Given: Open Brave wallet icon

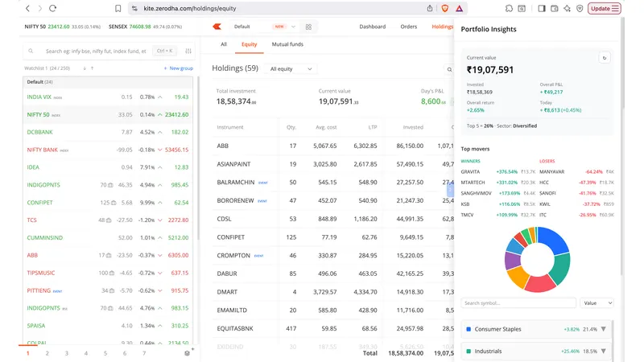Looking at the screenshot, I should coord(554,8).
